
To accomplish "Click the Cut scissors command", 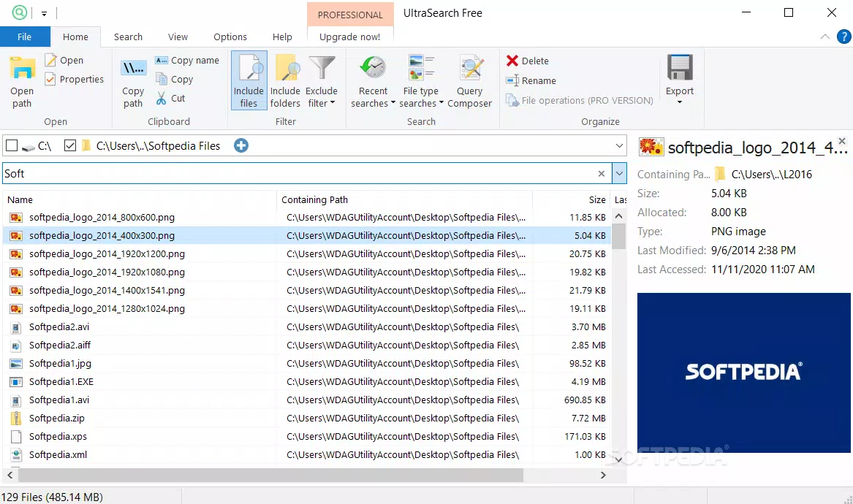I will (170, 99).
